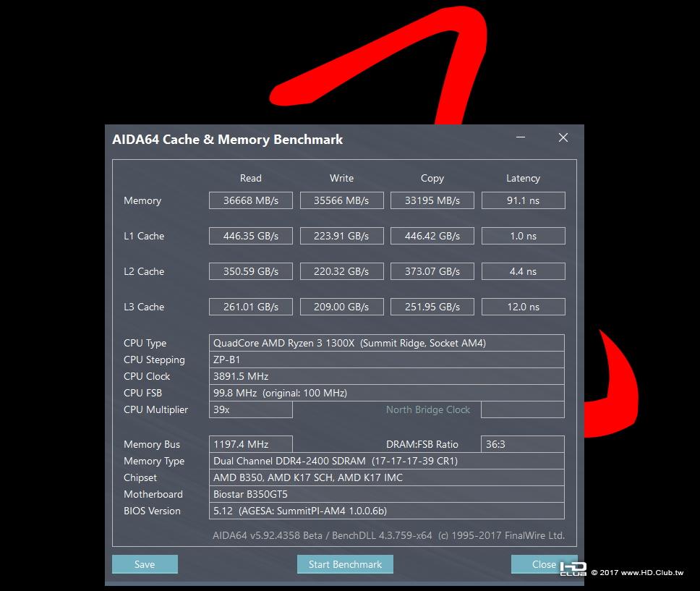Screen dimensions: 700x591
Task: Select the CPU Clock 3891.5 MHz field
Action: [387, 376]
